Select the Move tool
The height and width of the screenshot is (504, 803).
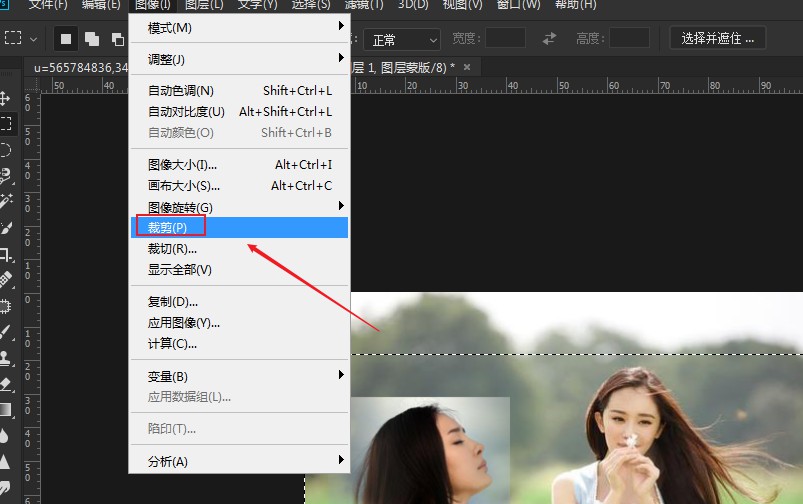coord(6,98)
